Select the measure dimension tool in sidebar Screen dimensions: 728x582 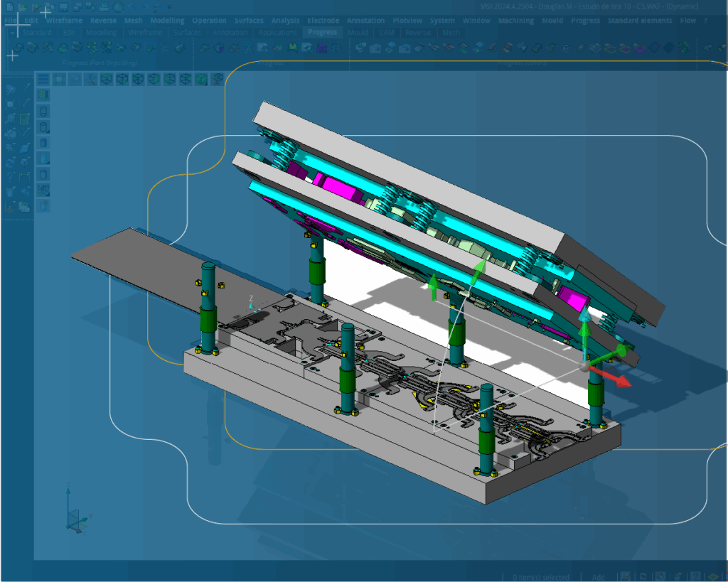point(25,176)
